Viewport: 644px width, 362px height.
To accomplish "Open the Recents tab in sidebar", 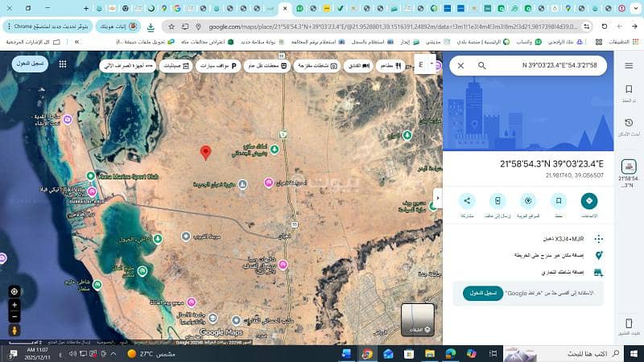I will (x=629, y=125).
